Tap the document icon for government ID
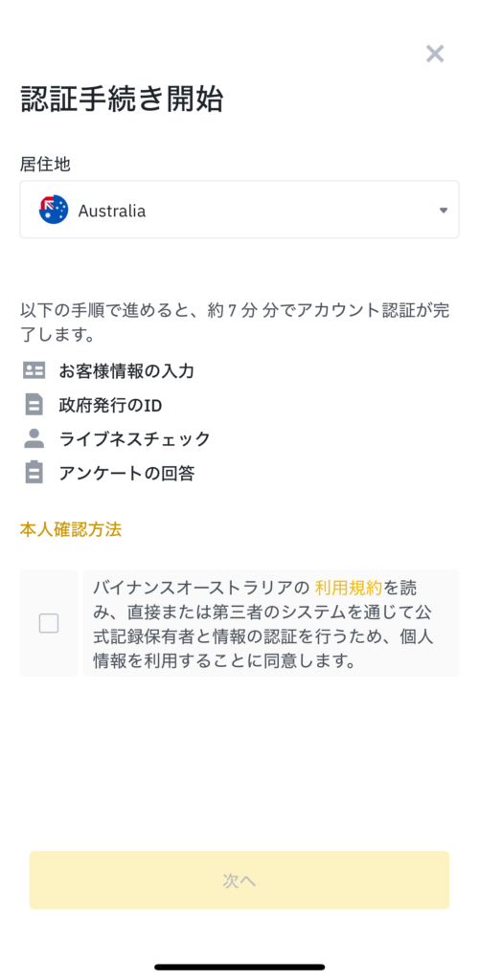 [34, 405]
